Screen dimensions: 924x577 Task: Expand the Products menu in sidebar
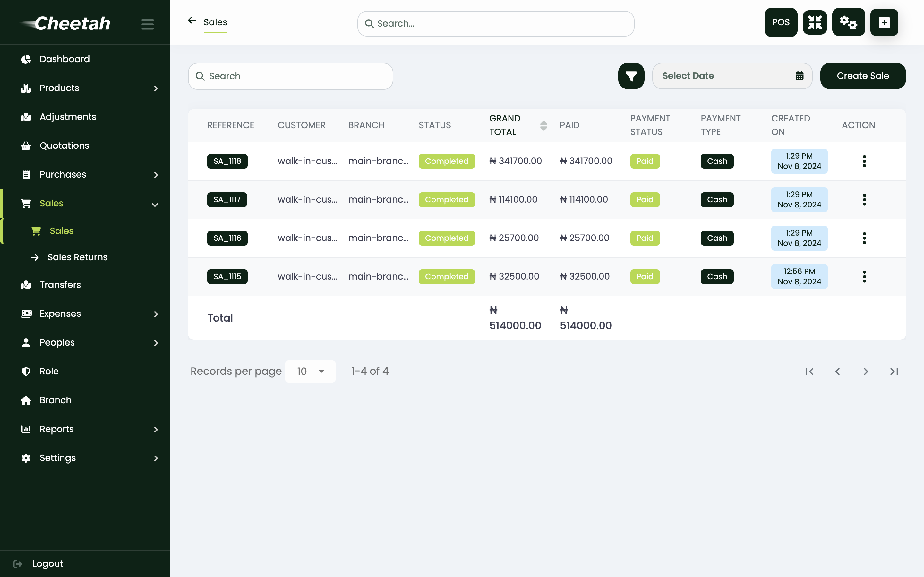(156, 88)
